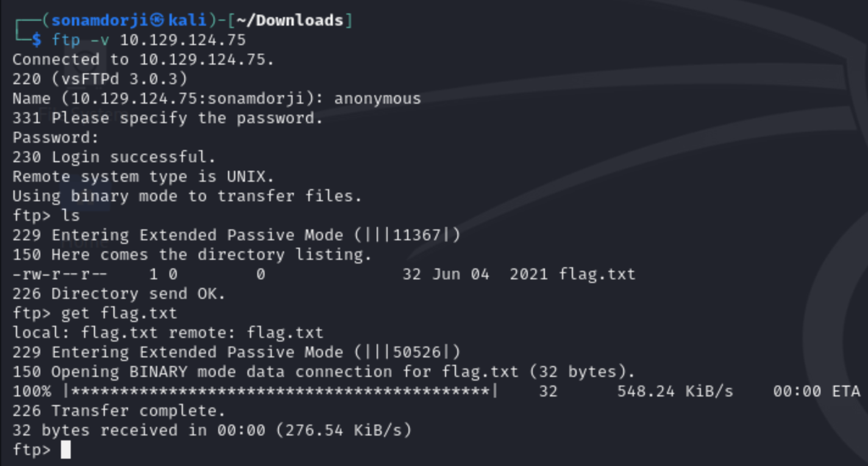Screen dimensions: 868x466
Task: Click the terminal cursor block after ftp>
Action: [66, 450]
